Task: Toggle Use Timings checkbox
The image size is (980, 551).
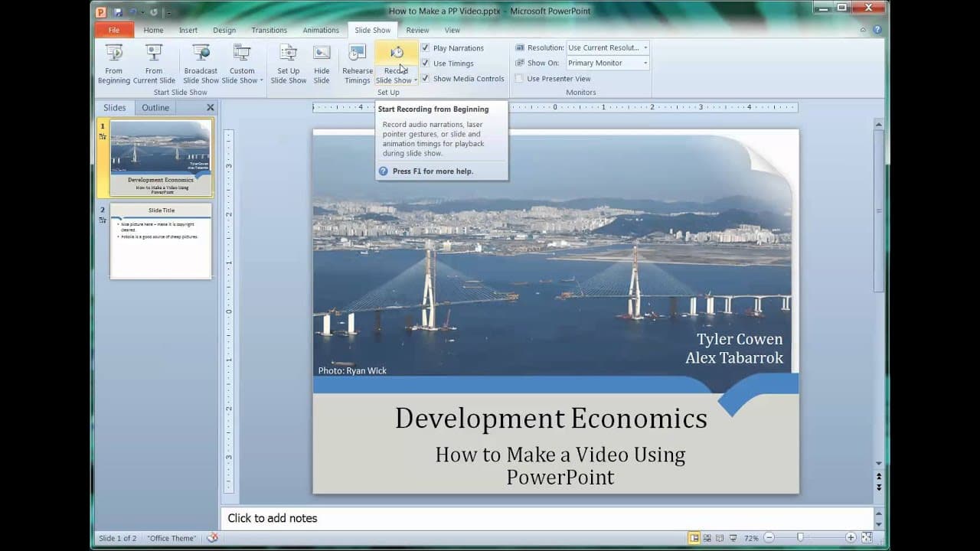Action: pyautogui.click(x=426, y=63)
